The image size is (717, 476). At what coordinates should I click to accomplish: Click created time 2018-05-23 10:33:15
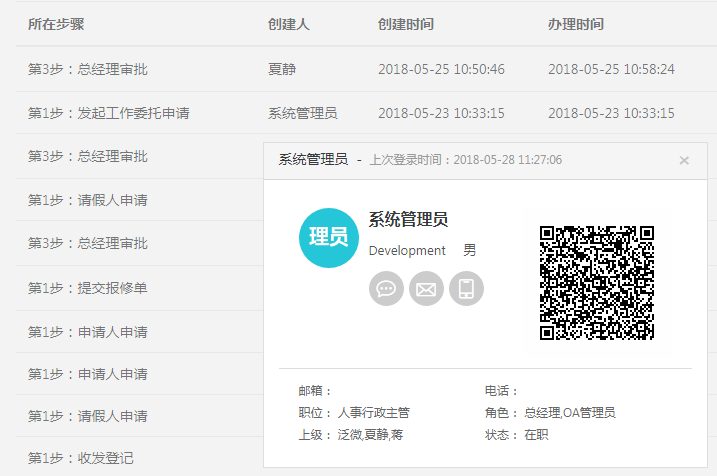pos(441,113)
